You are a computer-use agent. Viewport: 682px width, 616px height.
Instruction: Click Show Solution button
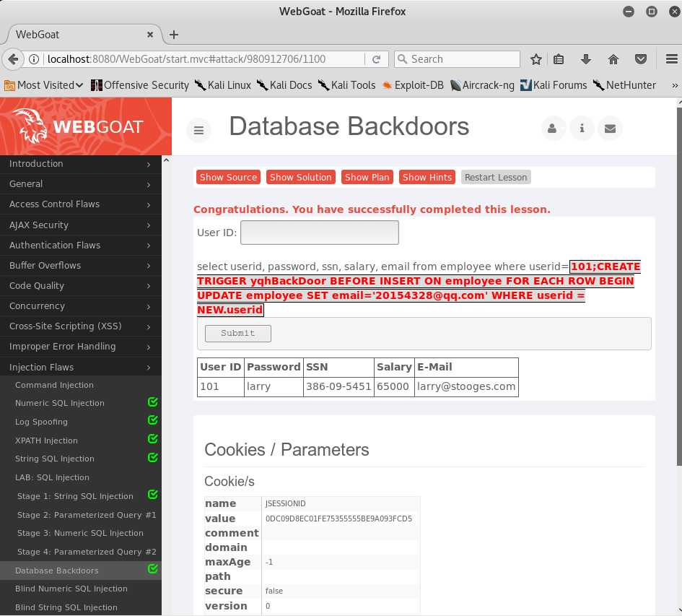coord(300,177)
